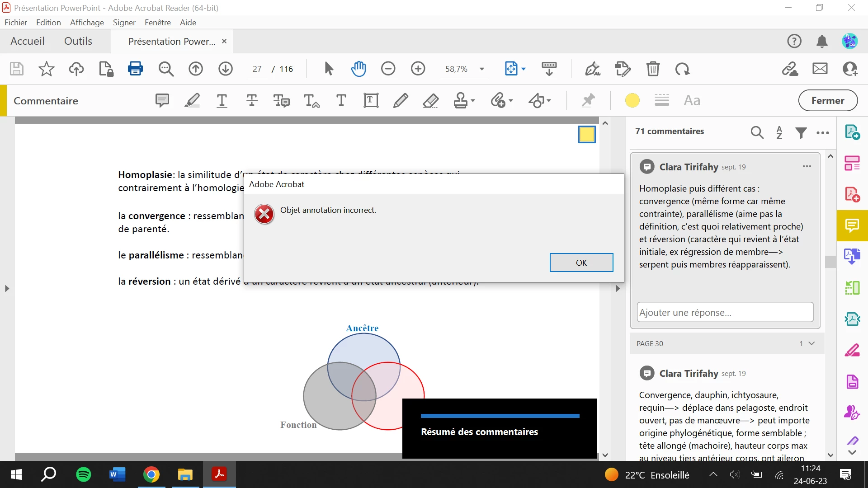Screen dimensions: 868x488
Task: Click the print document icon
Action: point(135,69)
